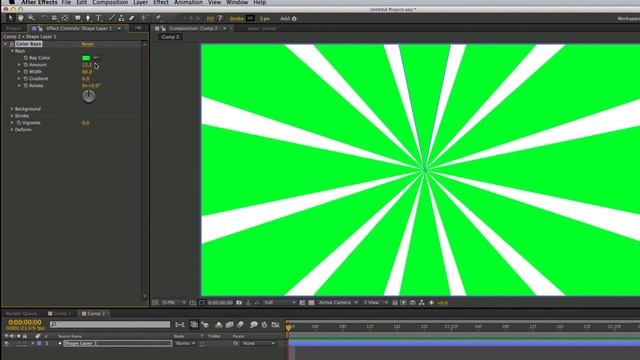Click the green Ray Color swatch

86,58
